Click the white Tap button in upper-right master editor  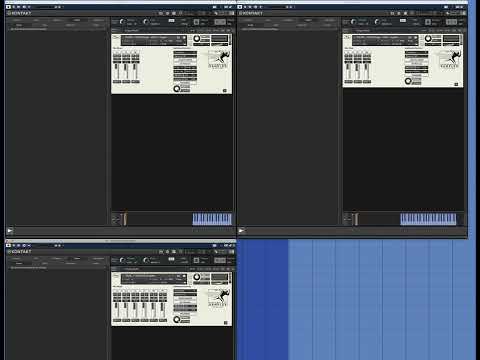[403, 21]
